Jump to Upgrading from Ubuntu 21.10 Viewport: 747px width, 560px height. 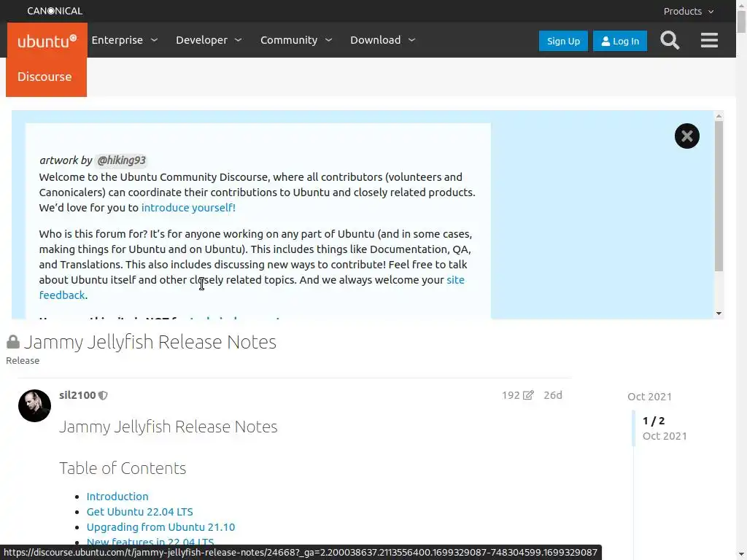pos(160,527)
